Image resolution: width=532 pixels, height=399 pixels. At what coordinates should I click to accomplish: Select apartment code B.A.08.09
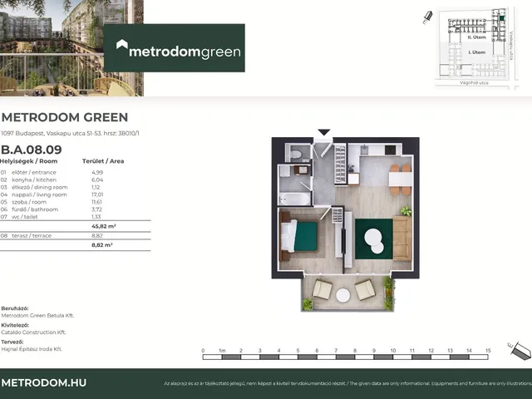click(32, 150)
